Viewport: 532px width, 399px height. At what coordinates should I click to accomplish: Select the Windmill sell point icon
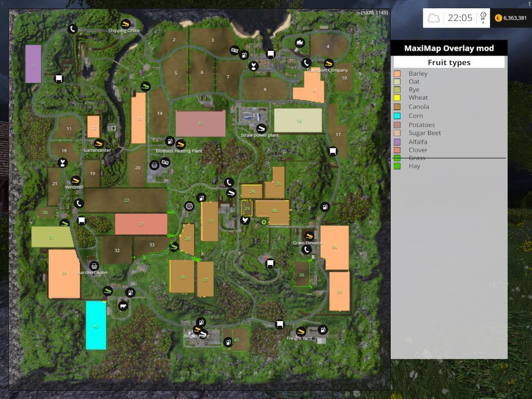[75, 180]
